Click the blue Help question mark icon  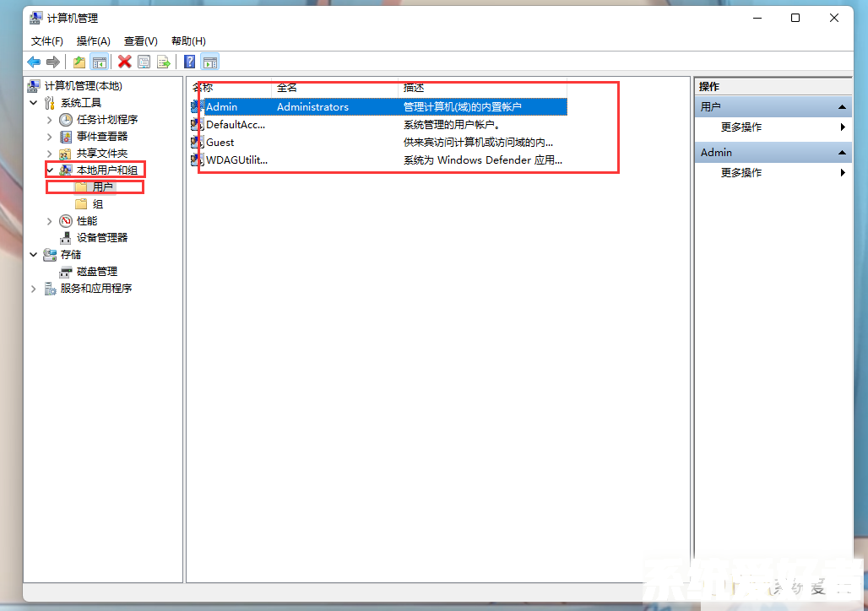click(190, 62)
